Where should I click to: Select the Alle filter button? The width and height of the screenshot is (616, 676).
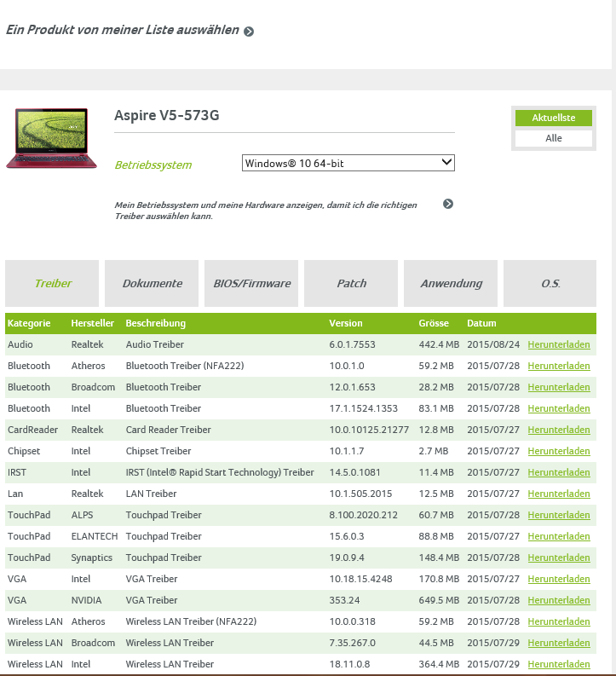[554, 138]
